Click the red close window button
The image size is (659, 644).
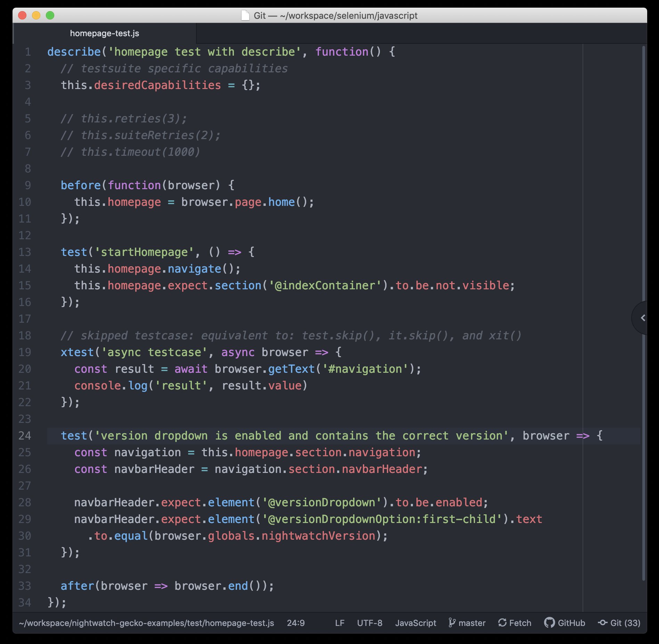coord(22,15)
